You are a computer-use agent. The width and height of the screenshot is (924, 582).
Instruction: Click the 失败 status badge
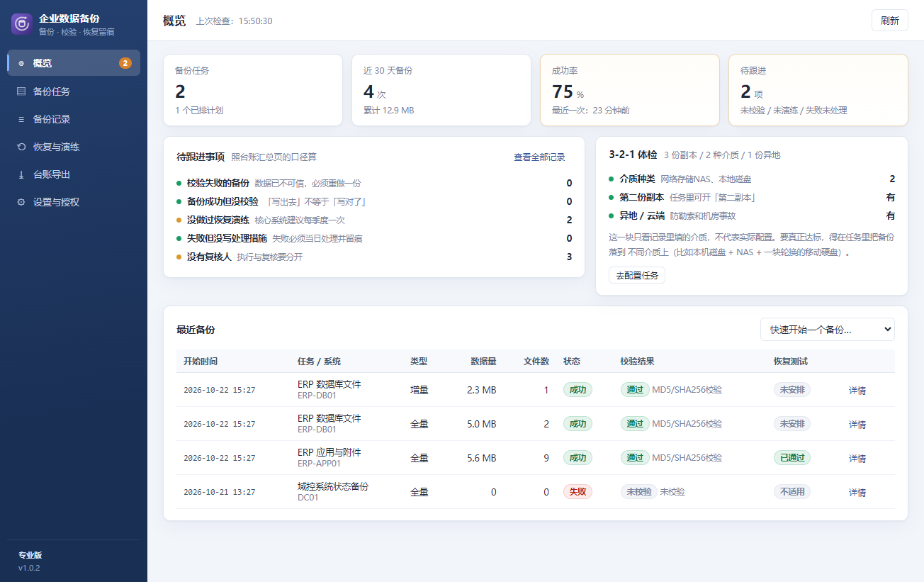(577, 492)
